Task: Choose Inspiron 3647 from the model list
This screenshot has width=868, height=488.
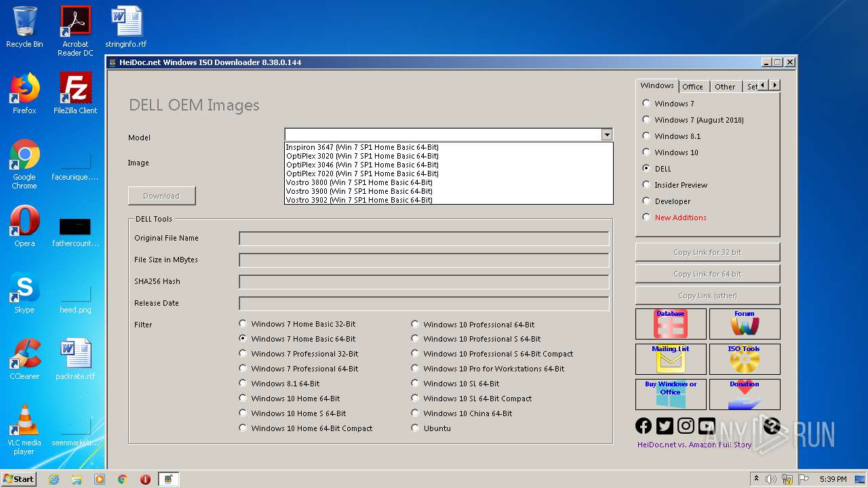Action: pyautogui.click(x=448, y=147)
